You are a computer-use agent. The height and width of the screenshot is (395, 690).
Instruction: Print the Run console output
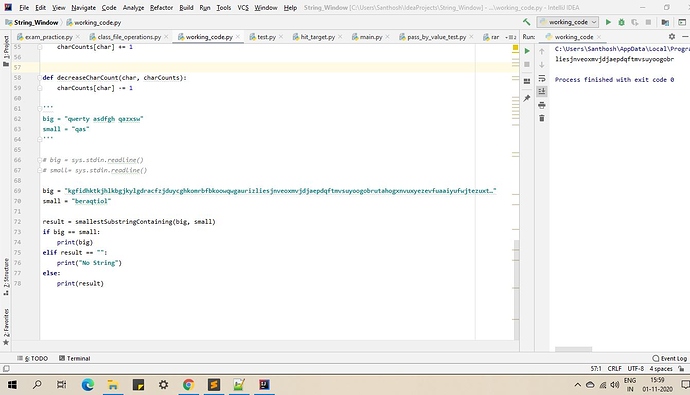coord(542,105)
